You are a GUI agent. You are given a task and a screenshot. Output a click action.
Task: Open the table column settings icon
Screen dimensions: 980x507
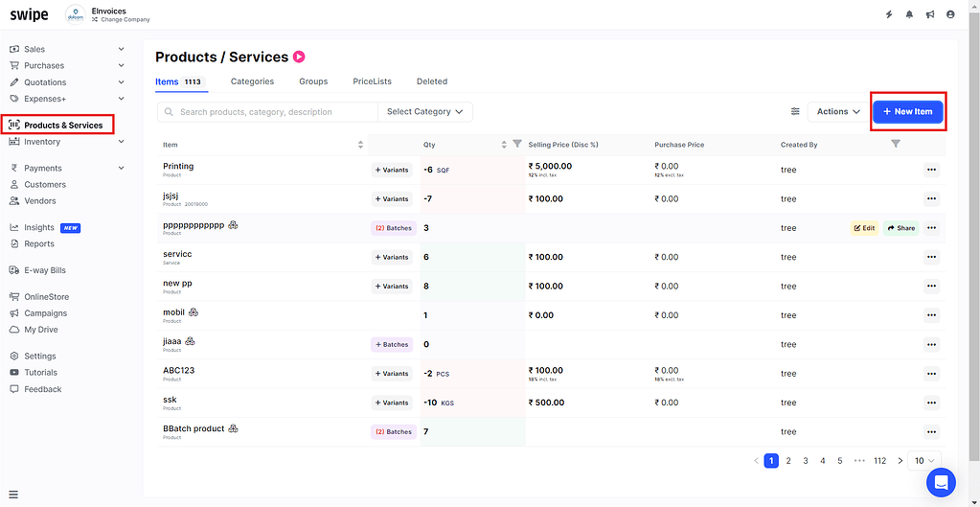click(x=795, y=112)
